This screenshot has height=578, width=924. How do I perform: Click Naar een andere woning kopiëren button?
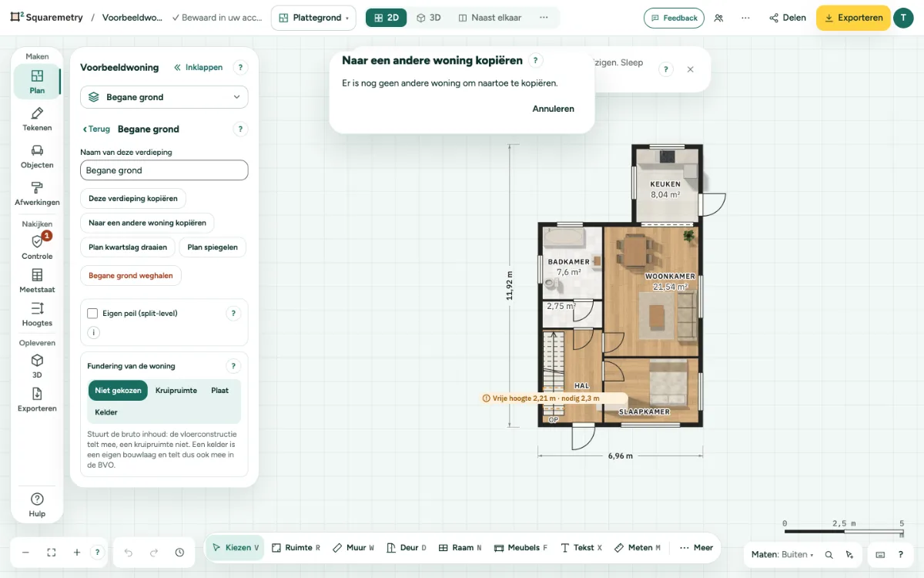147,223
